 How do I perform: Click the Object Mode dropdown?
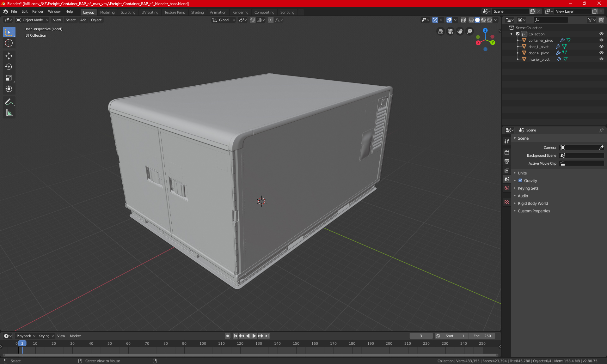coord(33,20)
